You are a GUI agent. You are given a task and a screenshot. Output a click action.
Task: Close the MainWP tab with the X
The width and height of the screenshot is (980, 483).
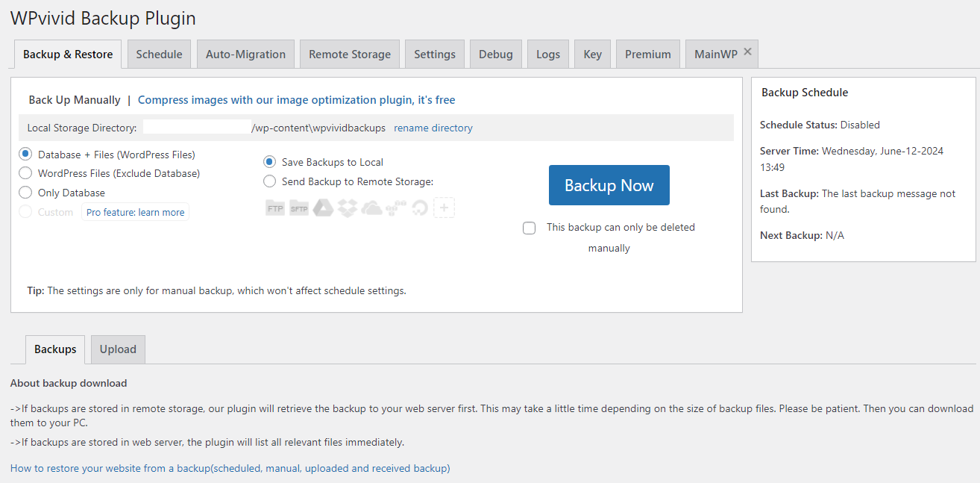coord(747,52)
